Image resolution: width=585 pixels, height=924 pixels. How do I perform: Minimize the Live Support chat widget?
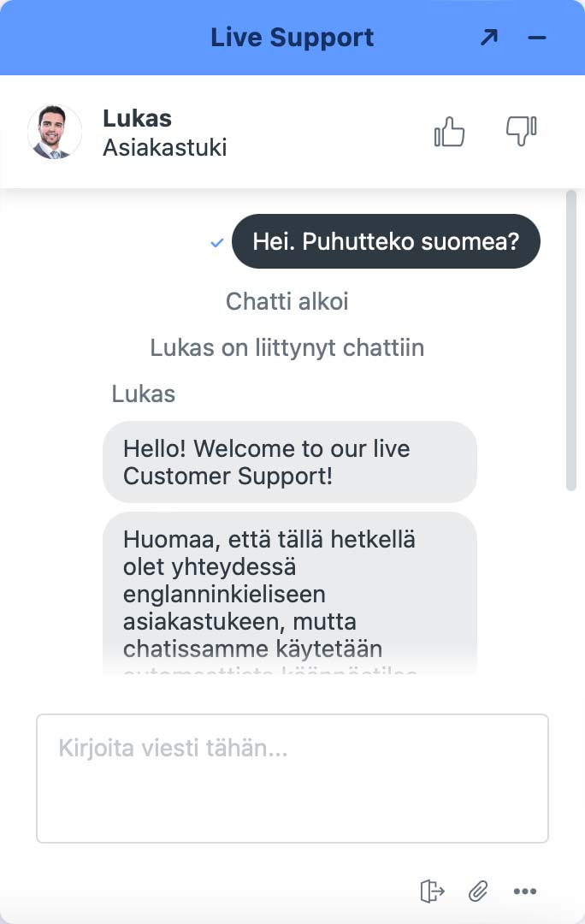[537, 38]
